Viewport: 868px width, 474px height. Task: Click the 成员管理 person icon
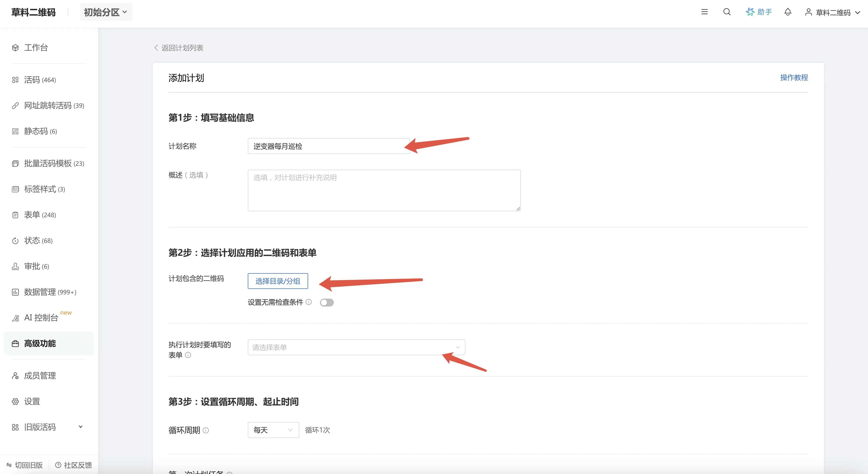click(x=15, y=376)
